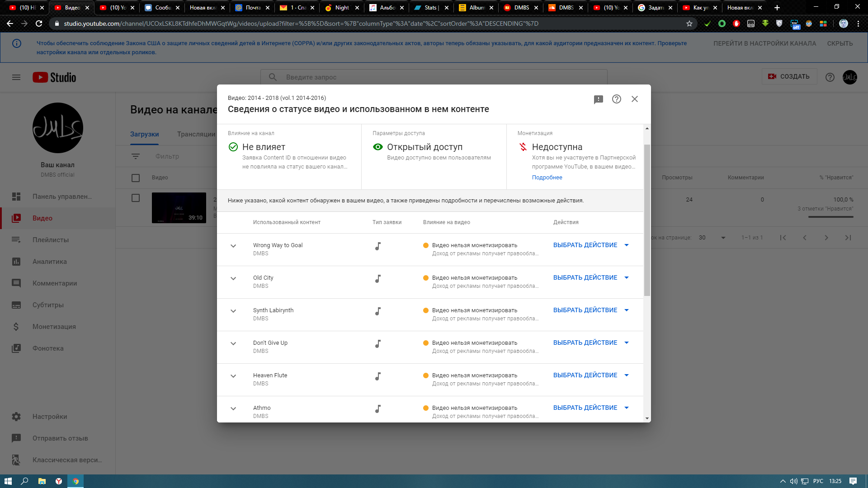This screenshot has height=488, width=868.
Task: Open Комментарии in sidebar
Action: click(x=58, y=283)
